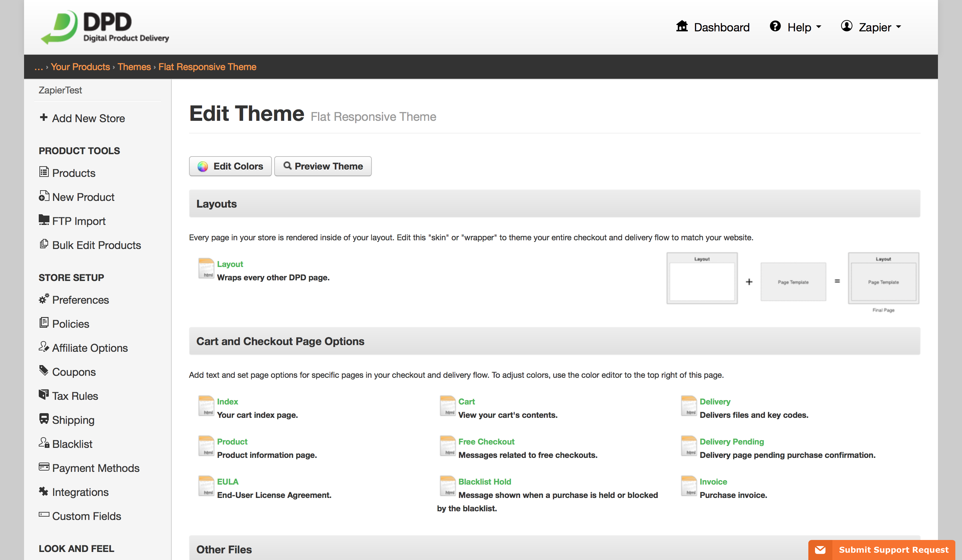
Task: Click the html file icon next to Free Checkout
Action: [x=448, y=446]
